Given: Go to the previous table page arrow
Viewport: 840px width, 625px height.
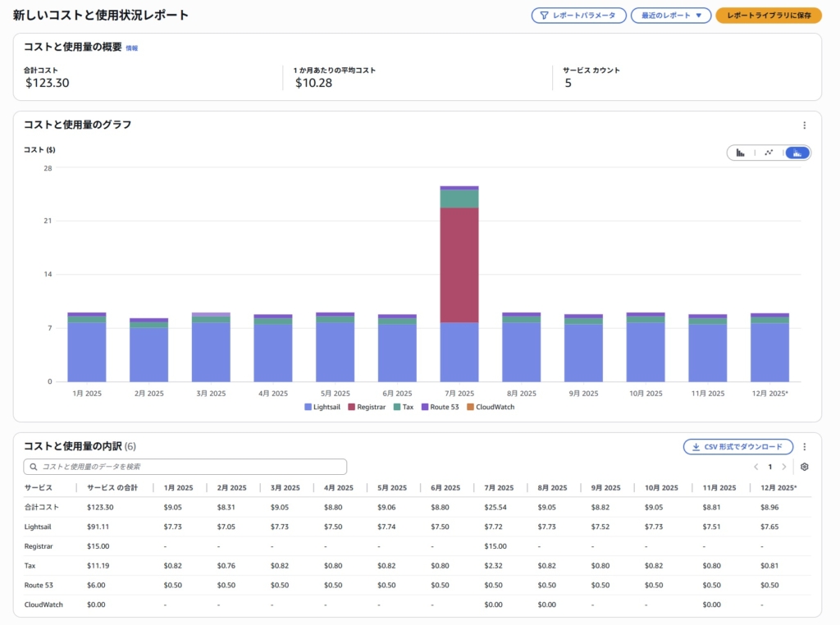Looking at the screenshot, I should click(756, 467).
